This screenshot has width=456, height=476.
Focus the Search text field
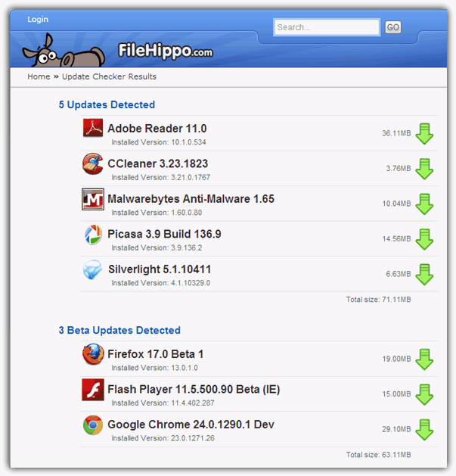(327, 27)
